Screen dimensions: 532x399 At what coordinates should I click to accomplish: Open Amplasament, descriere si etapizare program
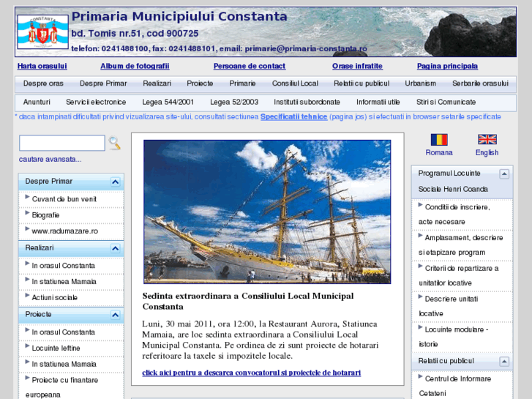tap(460, 245)
